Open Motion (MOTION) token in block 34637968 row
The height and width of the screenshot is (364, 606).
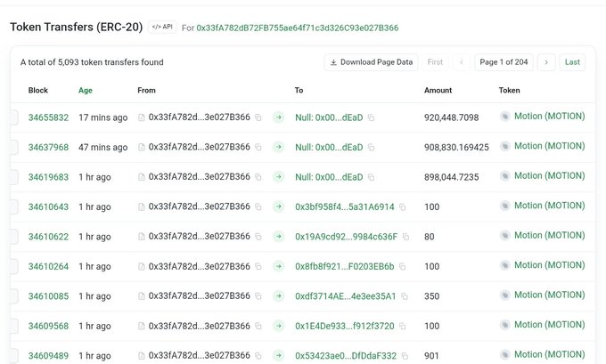point(550,146)
